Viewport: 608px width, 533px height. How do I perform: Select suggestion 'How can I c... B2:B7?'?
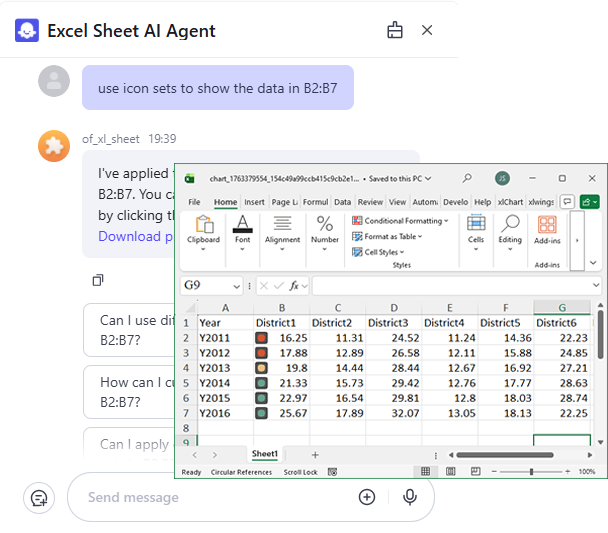tap(129, 392)
